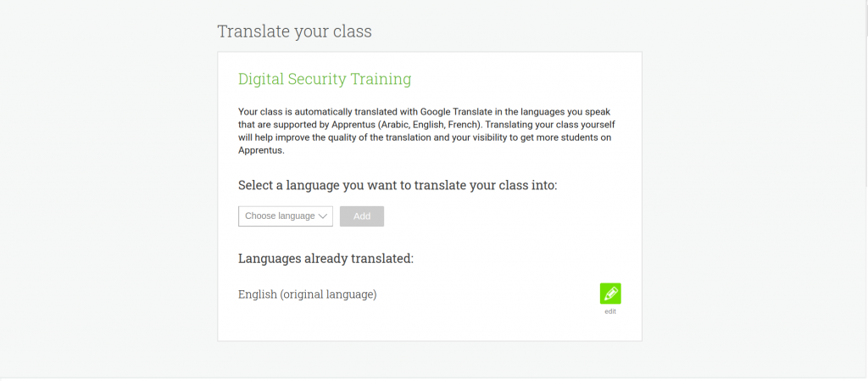Click the chevron arrow in the language selector
868x381 pixels.
coord(323,216)
